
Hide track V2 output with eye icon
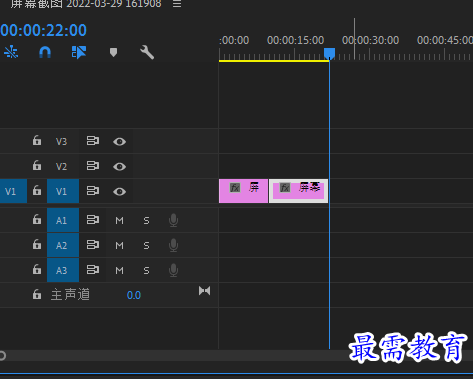pyautogui.click(x=119, y=167)
